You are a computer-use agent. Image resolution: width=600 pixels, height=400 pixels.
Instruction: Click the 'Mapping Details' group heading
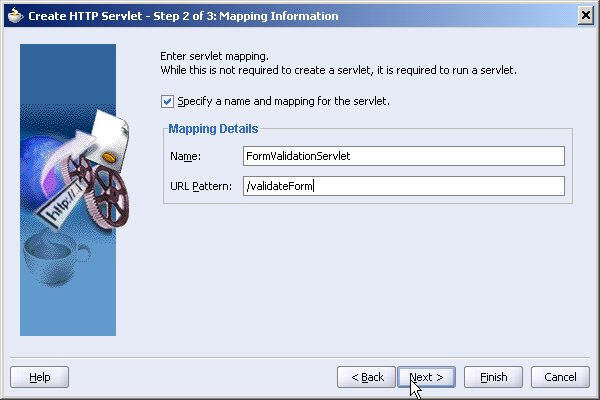coord(213,129)
